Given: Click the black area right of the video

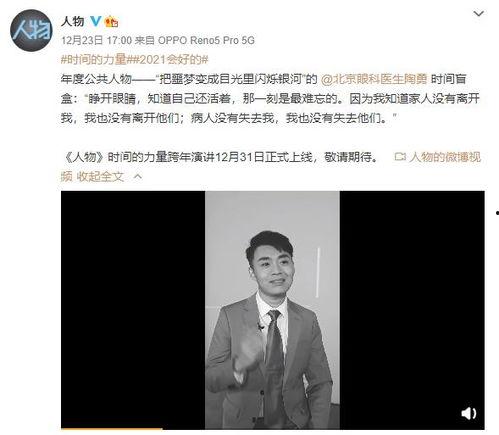Looking at the screenshot, I should 412,300.
